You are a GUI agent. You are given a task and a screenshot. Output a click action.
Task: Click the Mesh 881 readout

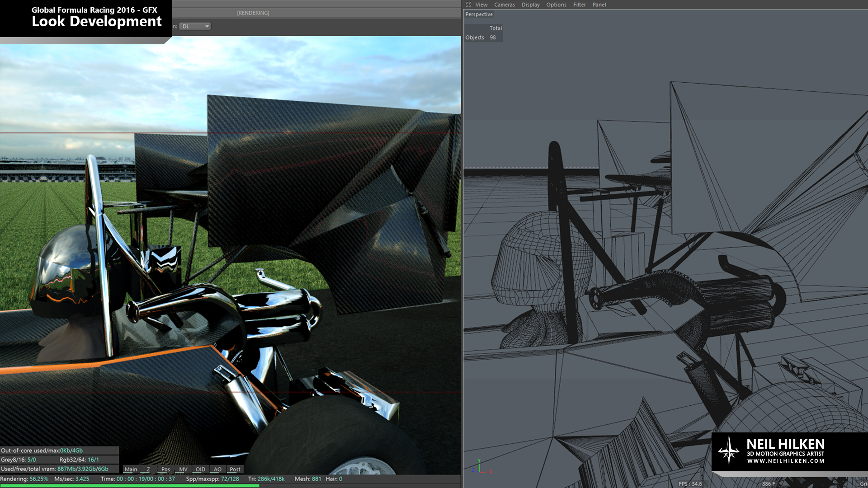click(x=308, y=479)
